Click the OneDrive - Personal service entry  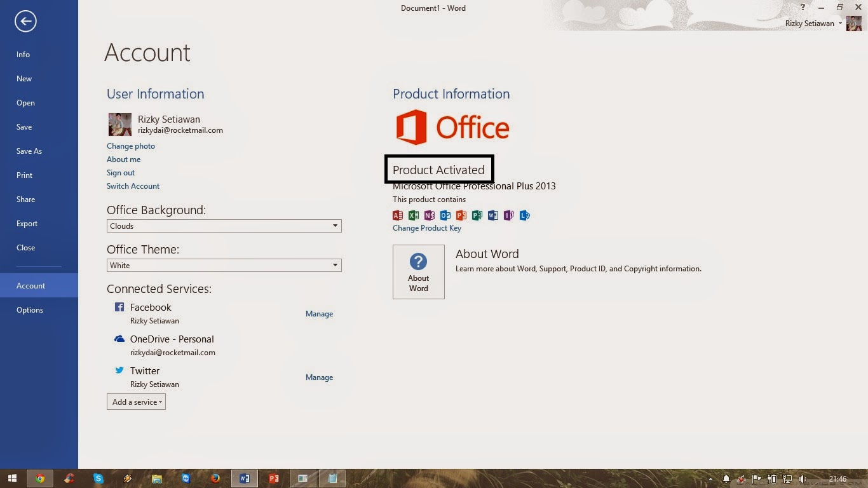(x=172, y=339)
